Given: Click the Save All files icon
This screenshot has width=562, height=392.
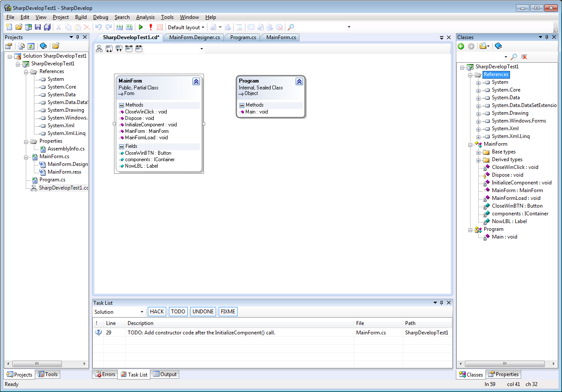Looking at the screenshot, I should coord(47,27).
